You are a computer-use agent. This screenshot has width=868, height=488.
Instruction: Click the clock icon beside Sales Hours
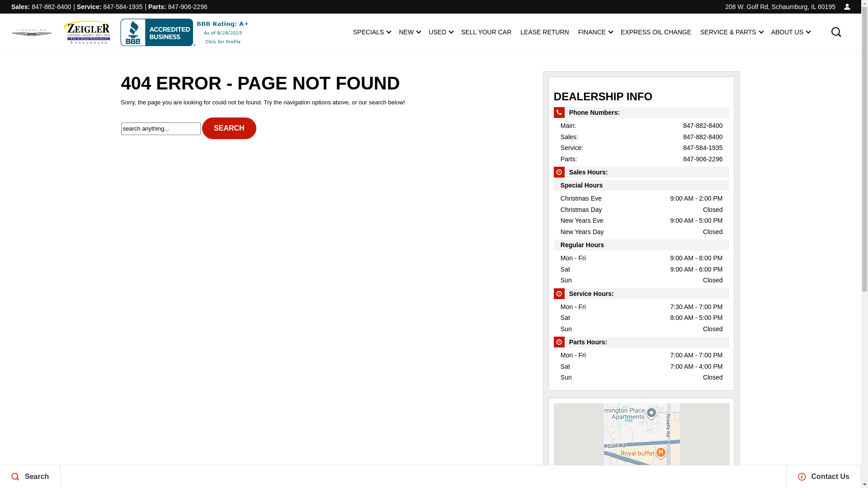[559, 172]
